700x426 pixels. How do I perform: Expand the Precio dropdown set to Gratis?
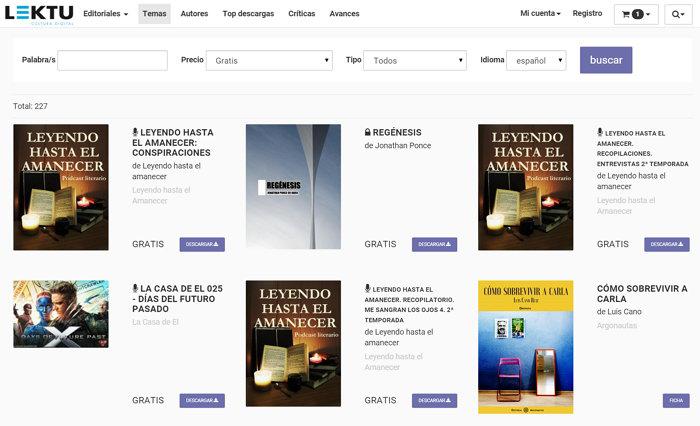pos(270,61)
